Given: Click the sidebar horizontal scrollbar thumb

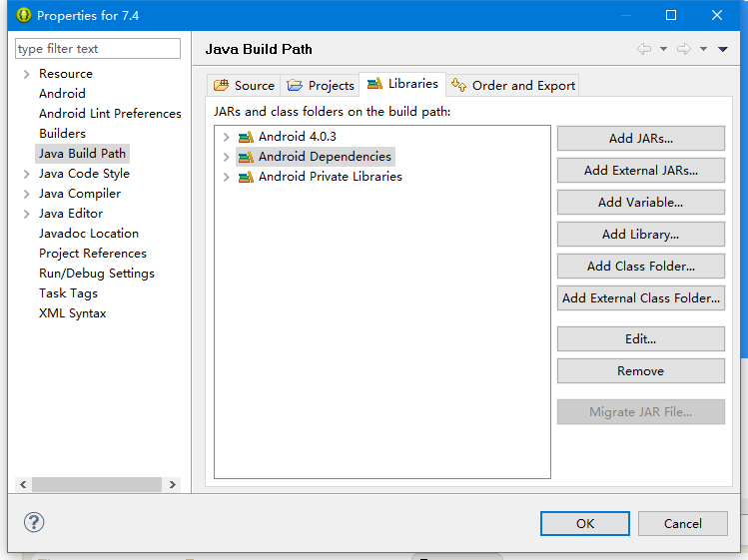Looking at the screenshot, I should [x=97, y=484].
